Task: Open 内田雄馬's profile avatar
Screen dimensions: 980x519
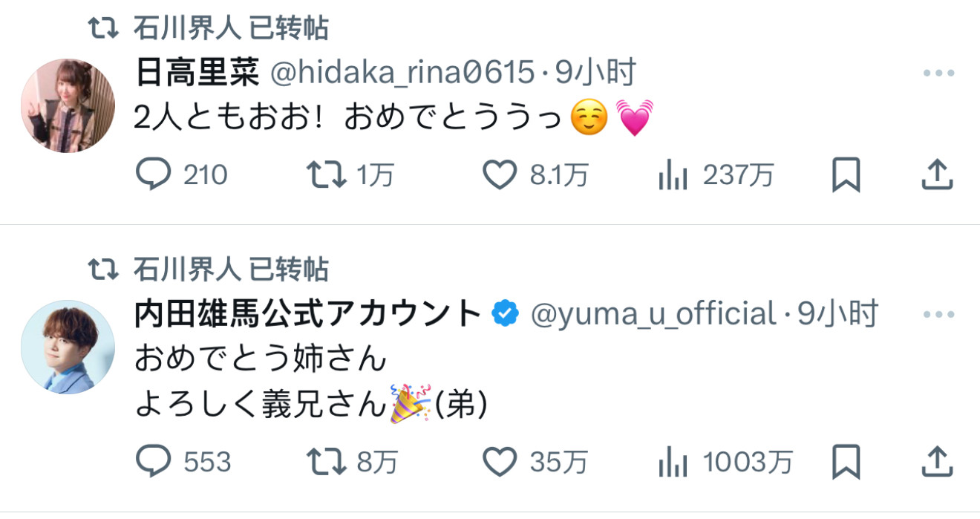Action: pos(68,347)
